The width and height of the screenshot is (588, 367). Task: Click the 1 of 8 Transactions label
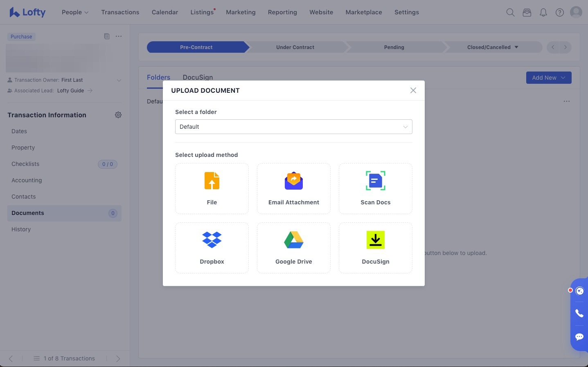(x=69, y=358)
